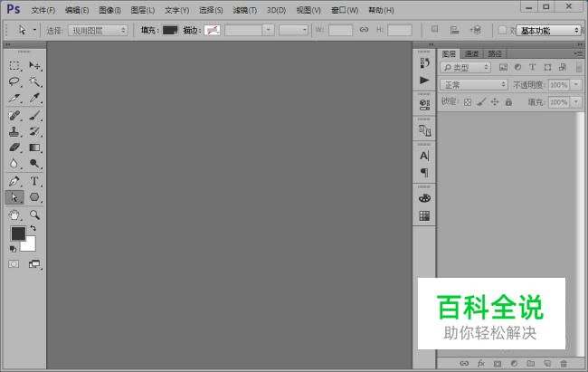Select the Zoom tool

pos(34,215)
